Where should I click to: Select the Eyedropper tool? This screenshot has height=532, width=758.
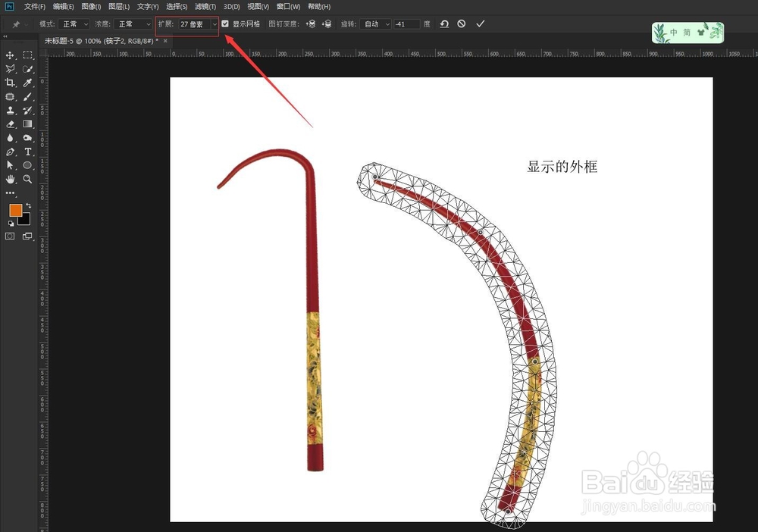(27, 83)
